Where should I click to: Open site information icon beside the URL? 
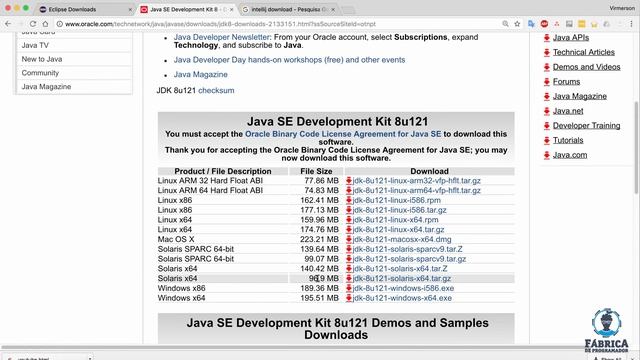click(x=60, y=24)
